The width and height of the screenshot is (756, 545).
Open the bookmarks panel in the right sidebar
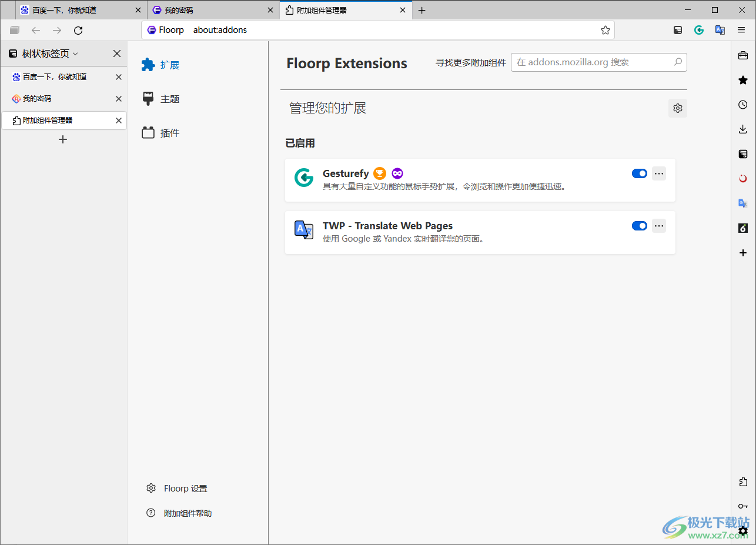click(742, 80)
